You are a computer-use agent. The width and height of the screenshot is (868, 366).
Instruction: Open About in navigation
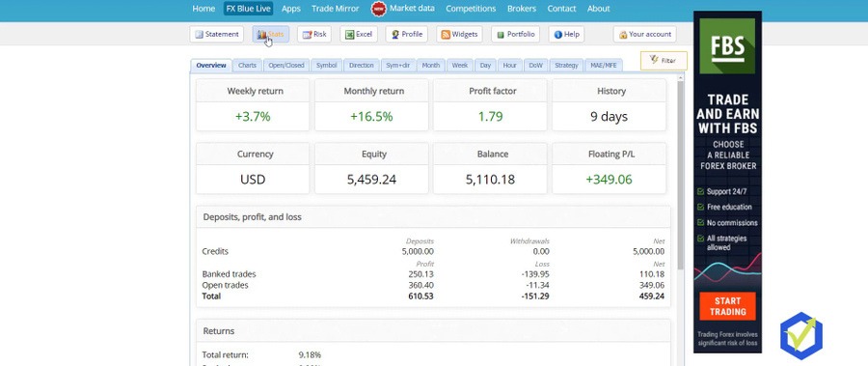tap(598, 9)
